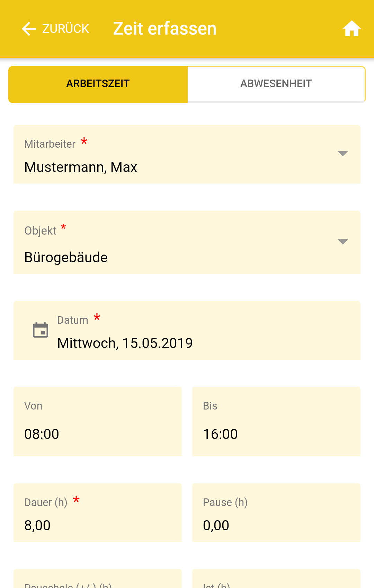This screenshot has height=588, width=374.
Task: Click the date 'Mittwoch, 15.05.2019'
Action: coord(125,343)
